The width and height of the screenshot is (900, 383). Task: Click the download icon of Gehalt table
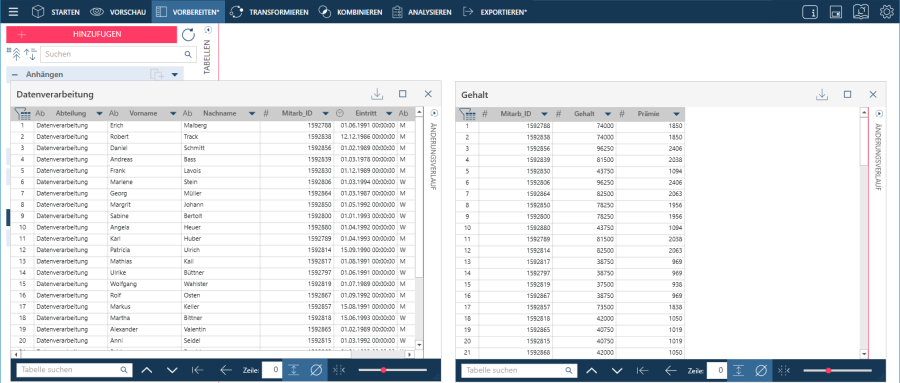(x=822, y=94)
